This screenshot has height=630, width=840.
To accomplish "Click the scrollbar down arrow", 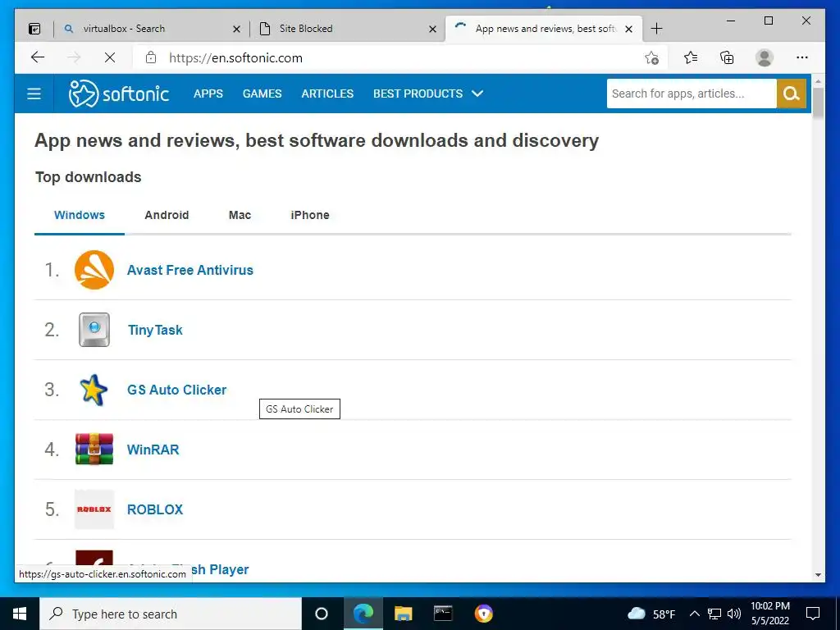I will [818, 575].
